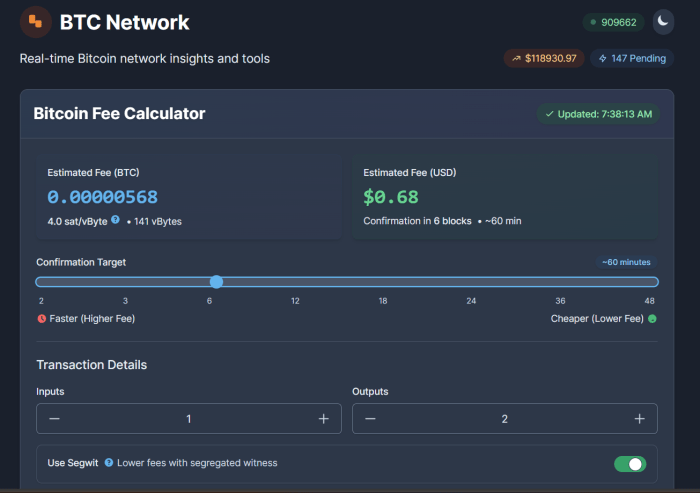Click the Outputs value field

pyautogui.click(x=504, y=419)
